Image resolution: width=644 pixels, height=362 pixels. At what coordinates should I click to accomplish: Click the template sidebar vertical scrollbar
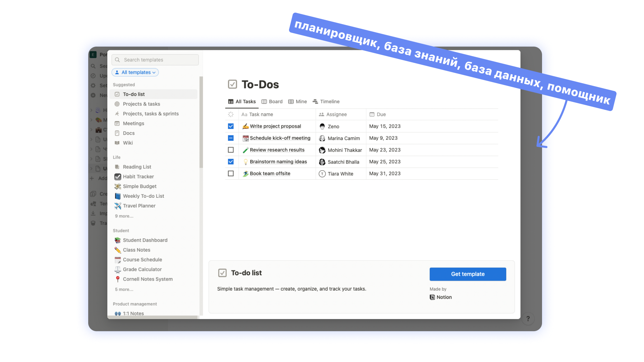[201, 122]
